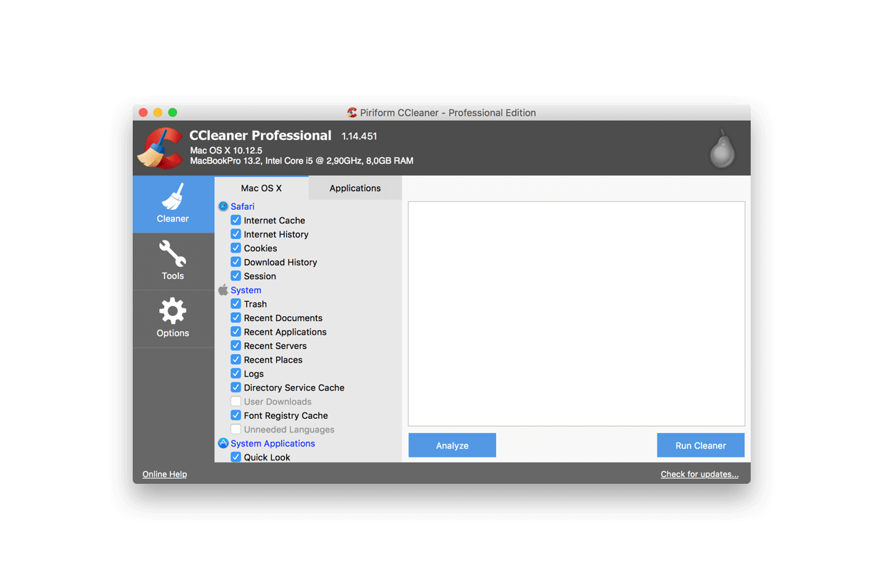Uncheck the Internet Cache option

(x=235, y=220)
